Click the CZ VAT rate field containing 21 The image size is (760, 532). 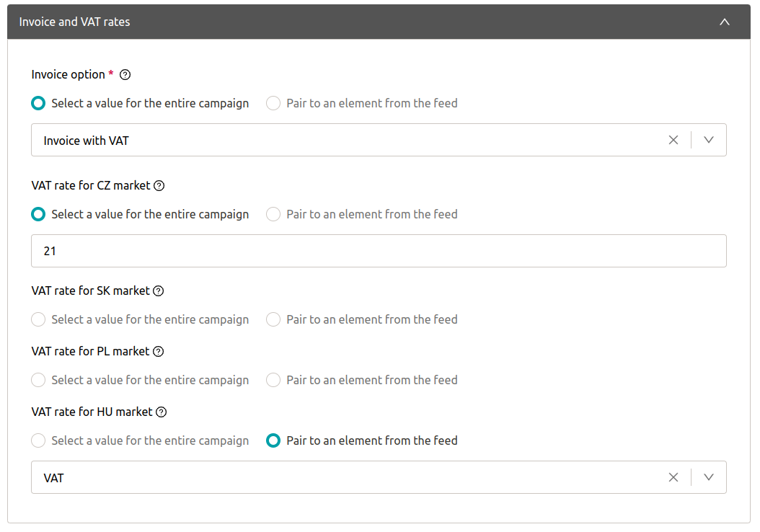pos(379,251)
